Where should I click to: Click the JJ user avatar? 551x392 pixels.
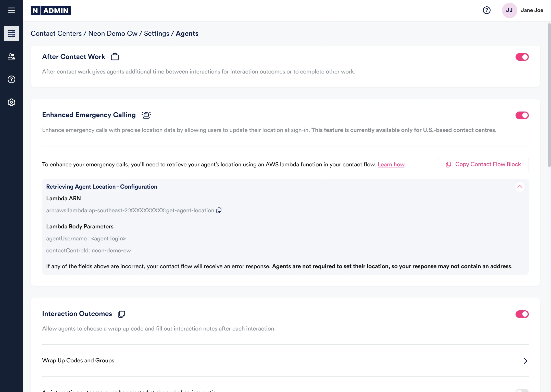click(509, 10)
